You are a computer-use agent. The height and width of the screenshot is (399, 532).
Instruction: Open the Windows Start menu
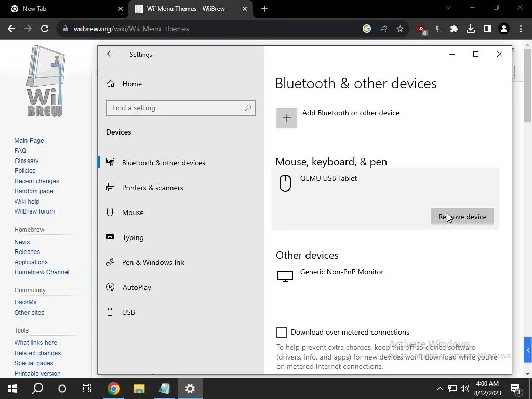click(12, 389)
